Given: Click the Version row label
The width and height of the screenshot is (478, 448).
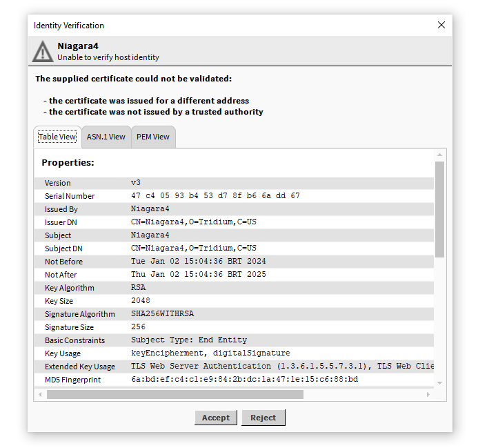Looking at the screenshot, I should point(58,183).
